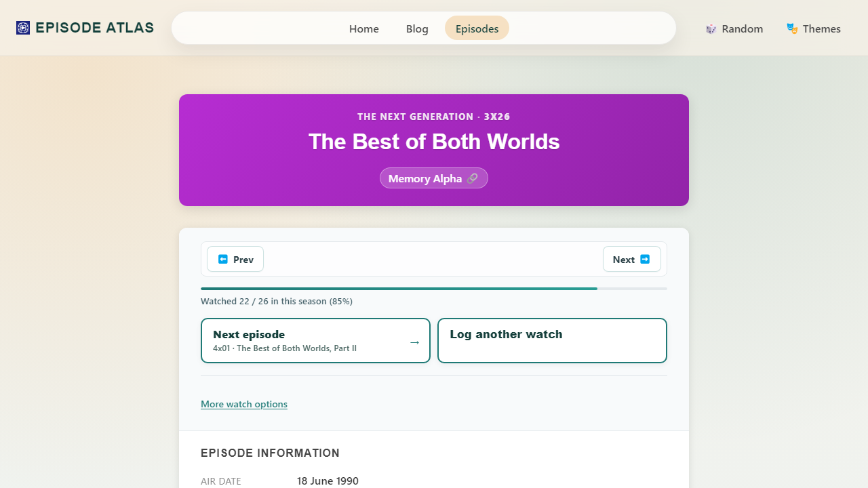
Task: Click Random to load a random episode
Action: tap(734, 28)
